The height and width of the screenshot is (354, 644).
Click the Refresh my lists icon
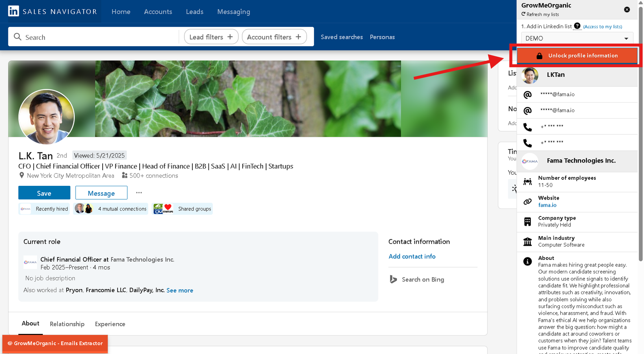[x=523, y=14]
